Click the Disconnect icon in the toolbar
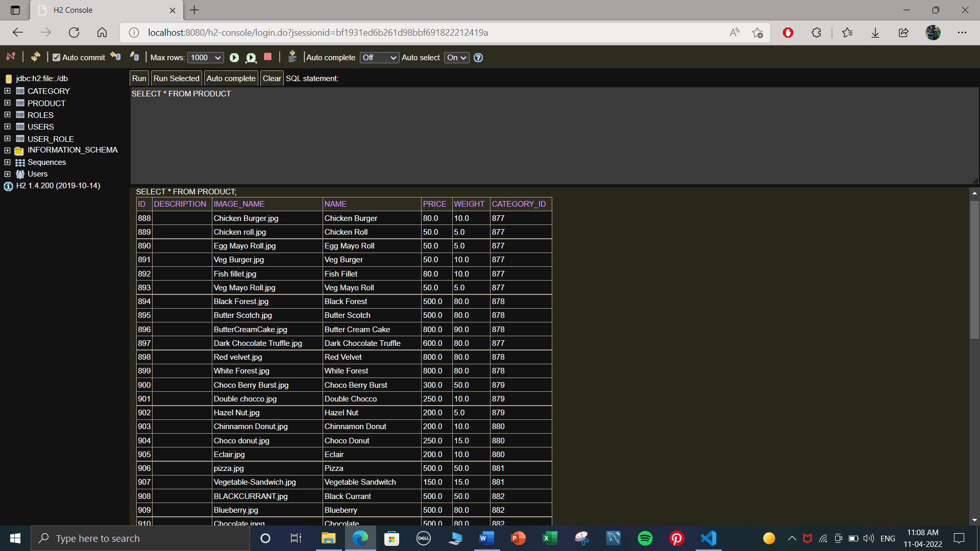This screenshot has height=551, width=980. click(11, 57)
